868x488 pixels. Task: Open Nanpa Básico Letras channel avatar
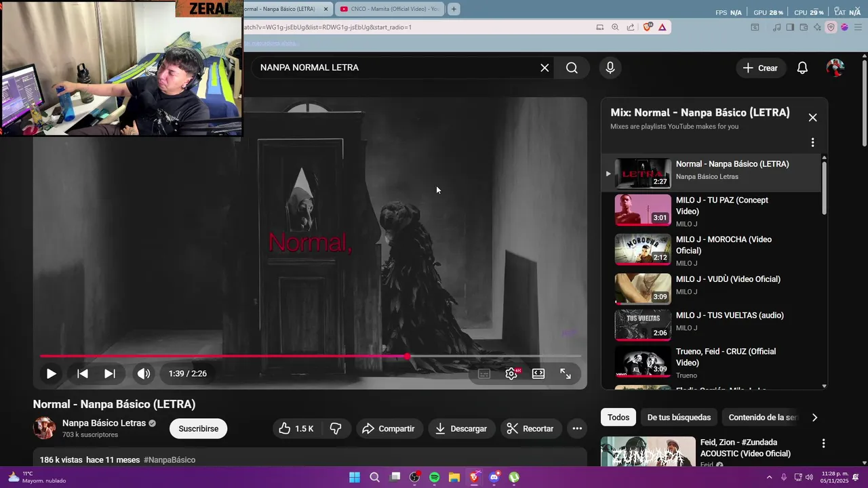[44, 428]
